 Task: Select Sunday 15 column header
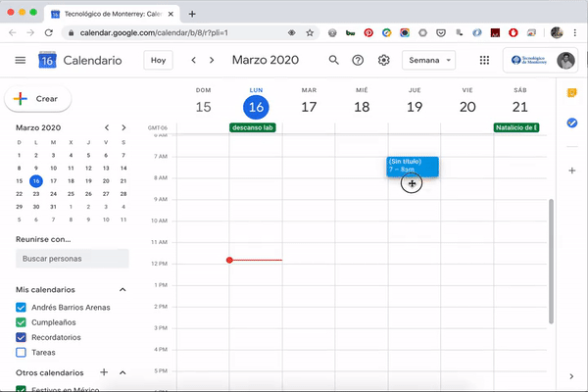pyautogui.click(x=203, y=101)
